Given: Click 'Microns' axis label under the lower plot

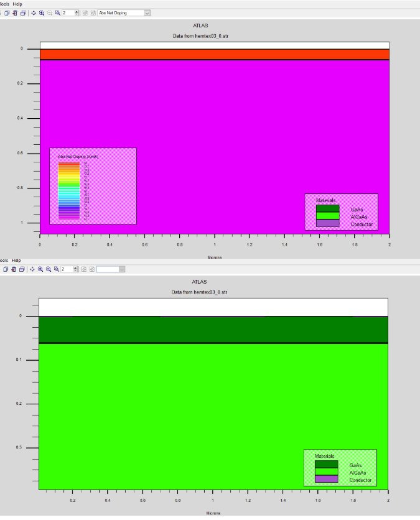Looking at the screenshot, I should click(x=213, y=513).
